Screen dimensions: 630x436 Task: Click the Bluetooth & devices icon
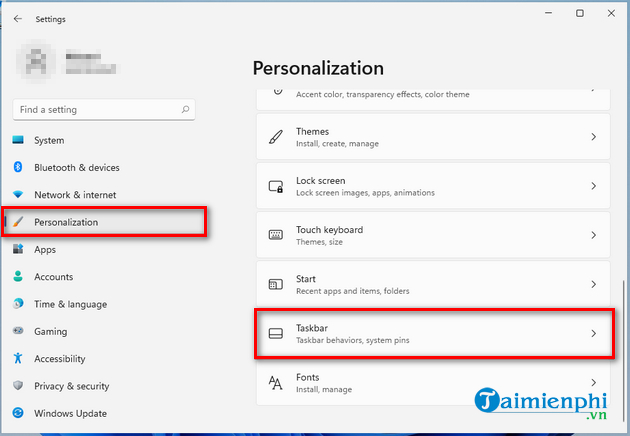point(18,167)
